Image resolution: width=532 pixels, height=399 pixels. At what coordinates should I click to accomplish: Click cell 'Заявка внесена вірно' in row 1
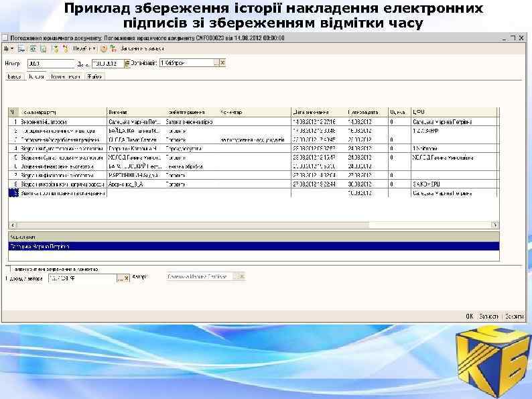[192, 121]
